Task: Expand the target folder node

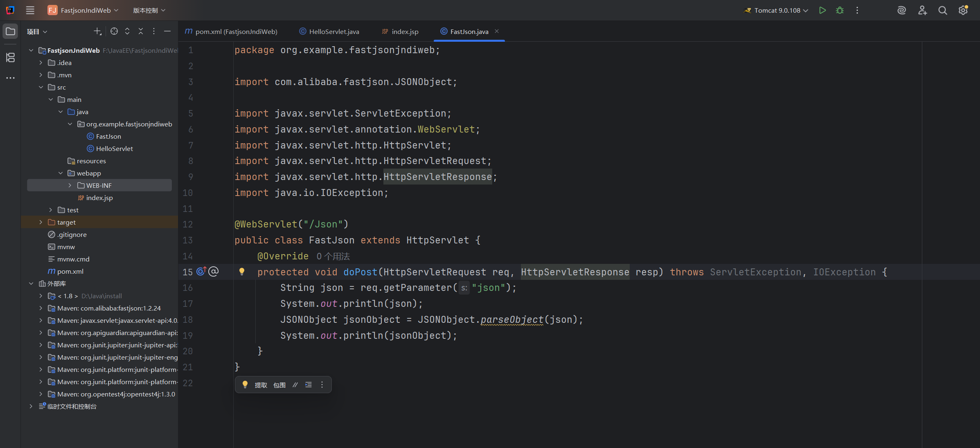Action: coord(41,222)
